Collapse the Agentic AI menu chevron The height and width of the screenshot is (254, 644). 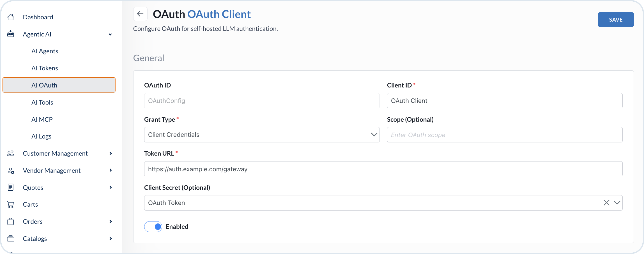110,34
